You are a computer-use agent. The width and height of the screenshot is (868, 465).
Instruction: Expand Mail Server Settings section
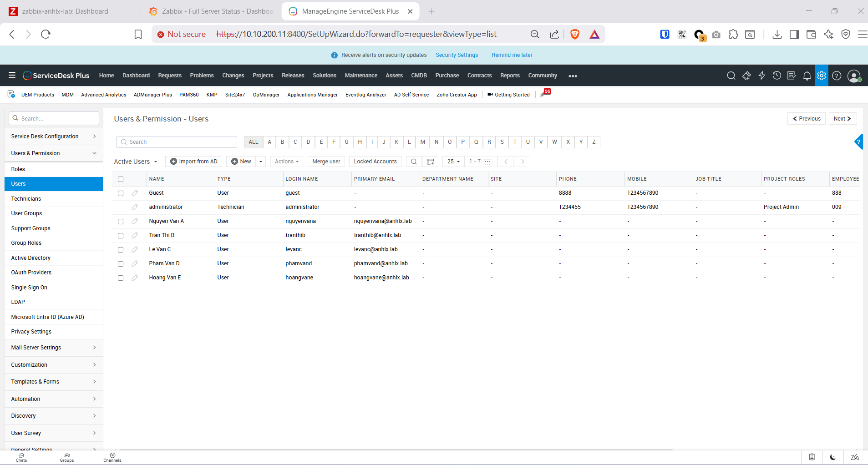54,348
